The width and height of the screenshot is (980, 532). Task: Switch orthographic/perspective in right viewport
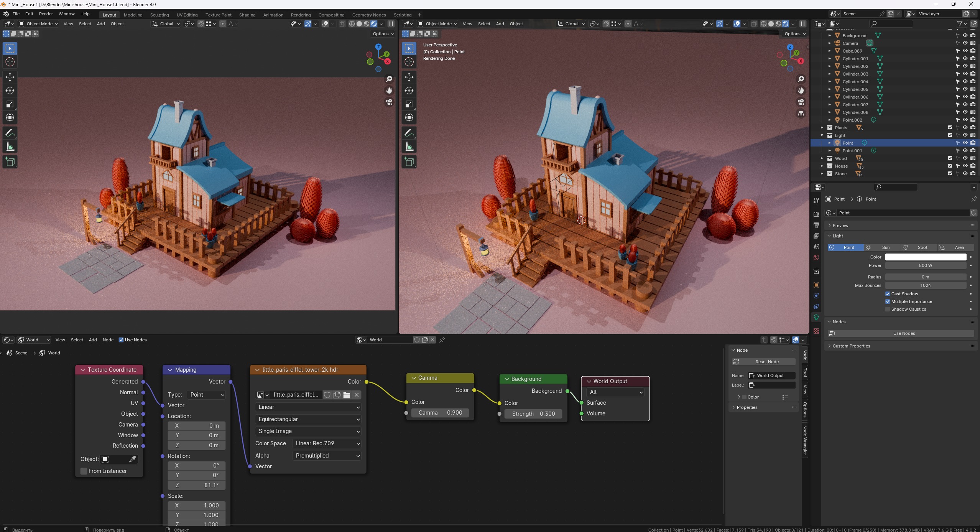point(801,114)
